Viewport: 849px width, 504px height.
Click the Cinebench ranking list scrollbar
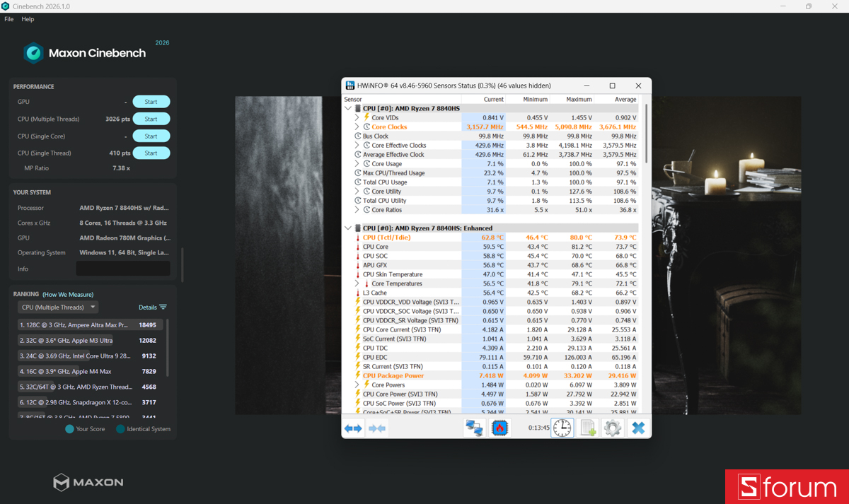click(168, 346)
